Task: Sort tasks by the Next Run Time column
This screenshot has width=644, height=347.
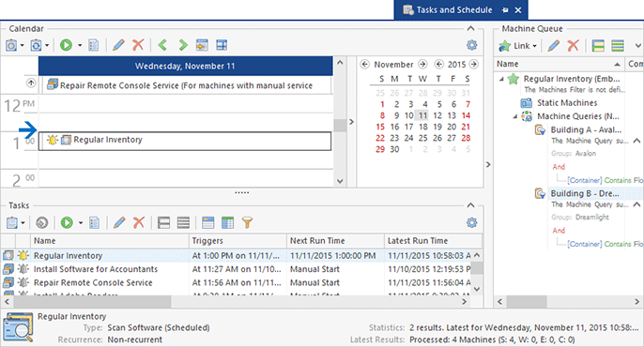Action: (335, 241)
